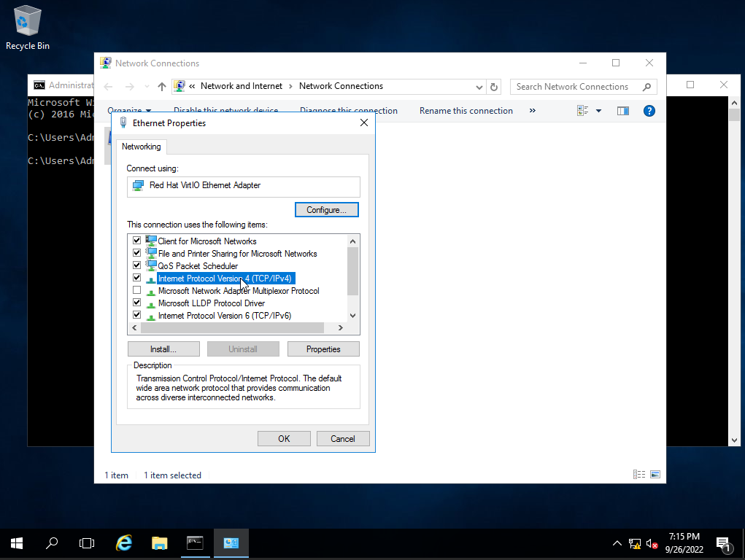The width and height of the screenshot is (745, 560).
Task: Click the search magnifier icon
Action: (646, 87)
